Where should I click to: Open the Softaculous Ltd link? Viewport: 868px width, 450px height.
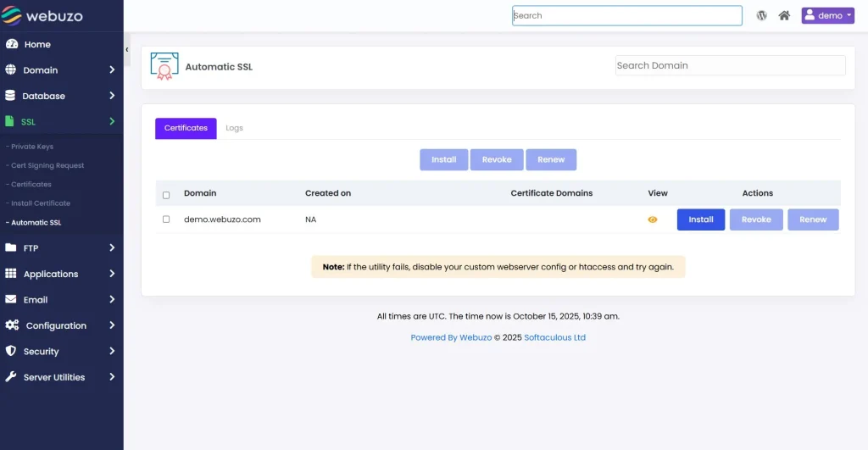tap(554, 337)
